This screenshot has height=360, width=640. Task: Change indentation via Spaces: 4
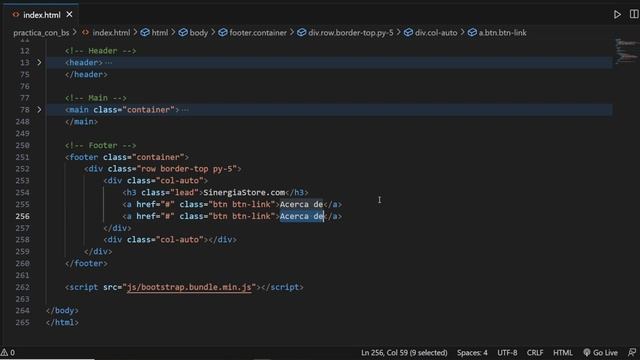[x=472, y=353]
